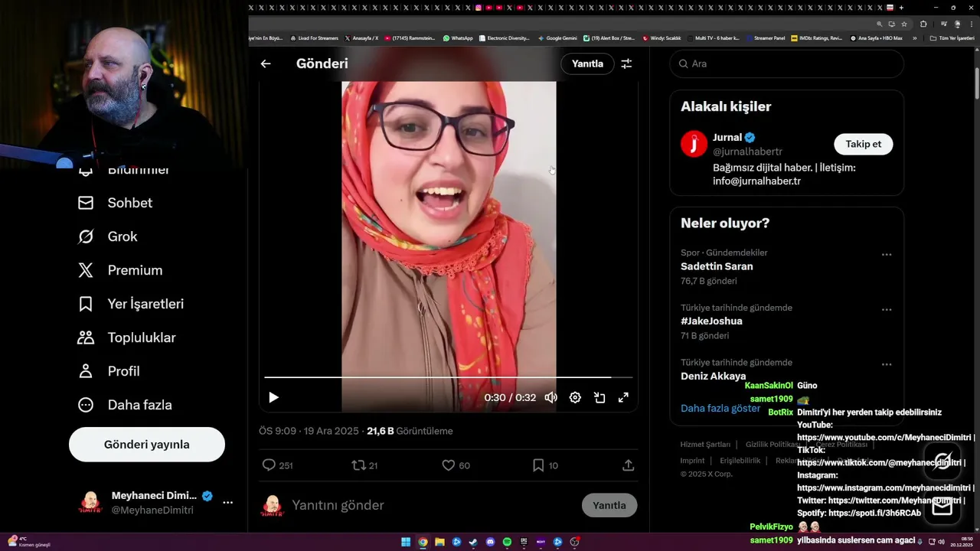Open Spotify from the taskbar
This screenshot has height=551, width=980.
click(507, 542)
